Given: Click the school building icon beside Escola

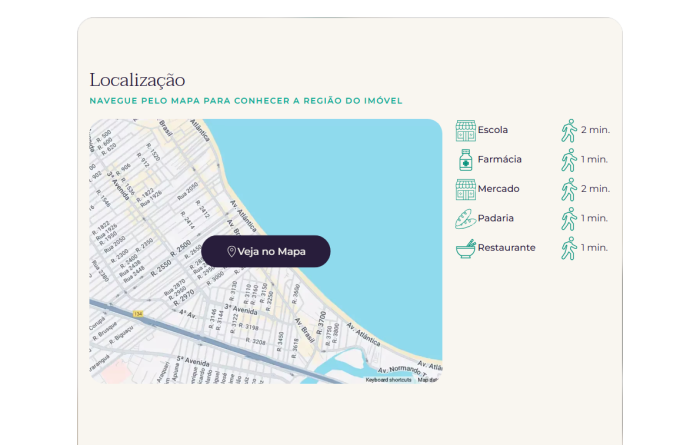Looking at the screenshot, I should [465, 130].
